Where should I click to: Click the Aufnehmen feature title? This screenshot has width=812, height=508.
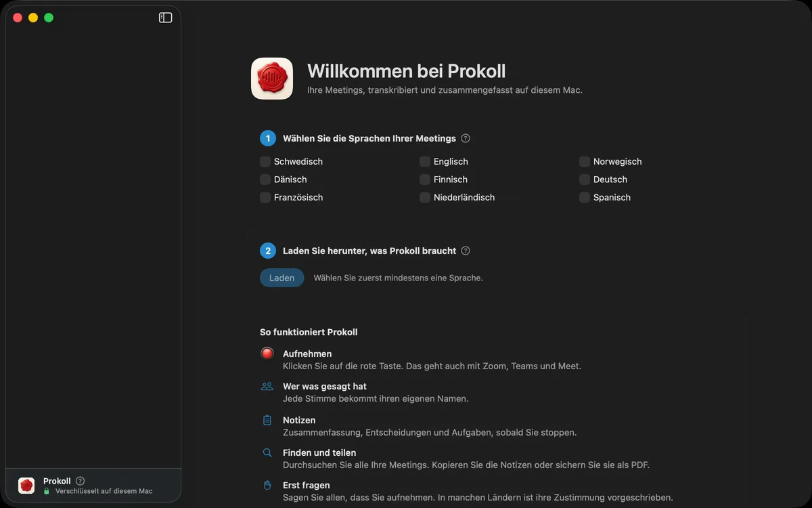[307, 354]
